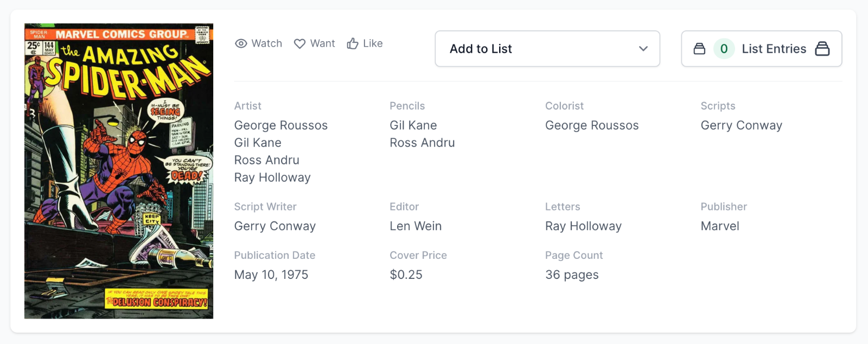868x344 pixels.
Task: Expand list options using the chevron arrow
Action: pos(643,49)
